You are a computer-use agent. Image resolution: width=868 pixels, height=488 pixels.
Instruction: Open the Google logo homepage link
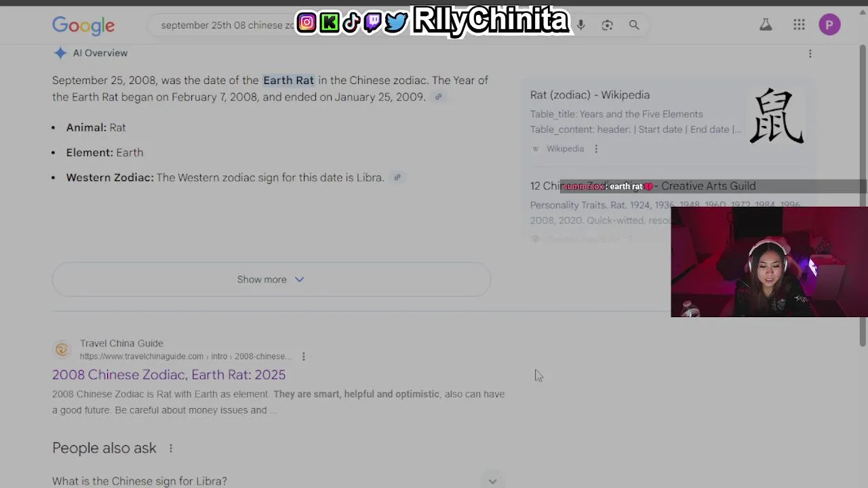(83, 25)
